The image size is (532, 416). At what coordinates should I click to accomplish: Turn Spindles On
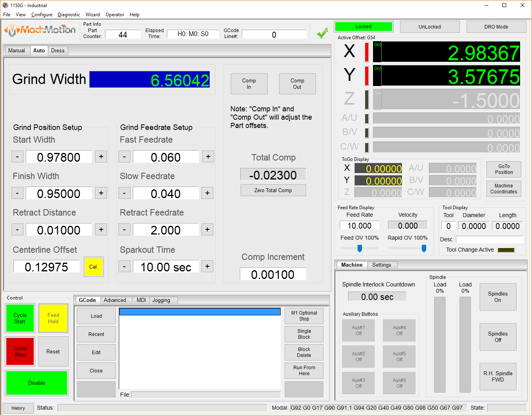pos(498,297)
